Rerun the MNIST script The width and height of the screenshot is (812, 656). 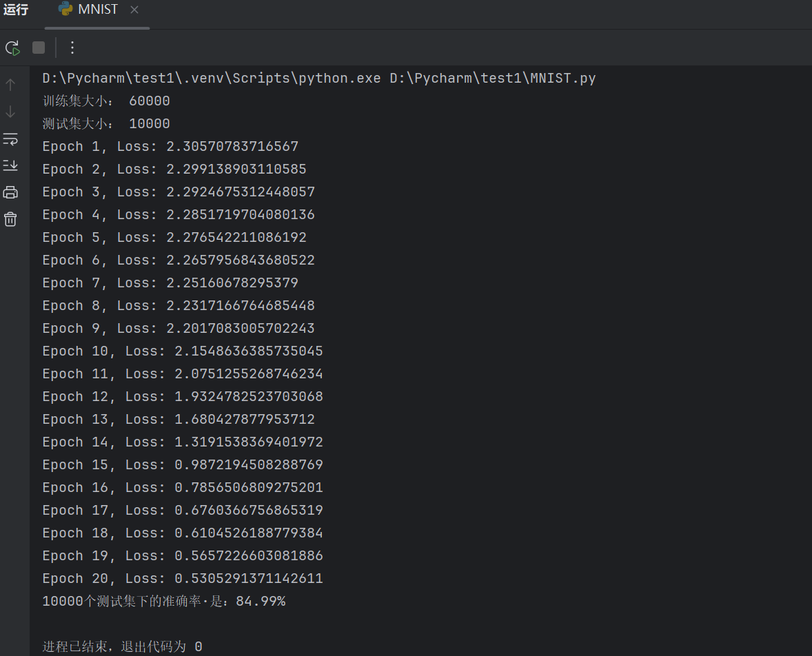(x=12, y=48)
